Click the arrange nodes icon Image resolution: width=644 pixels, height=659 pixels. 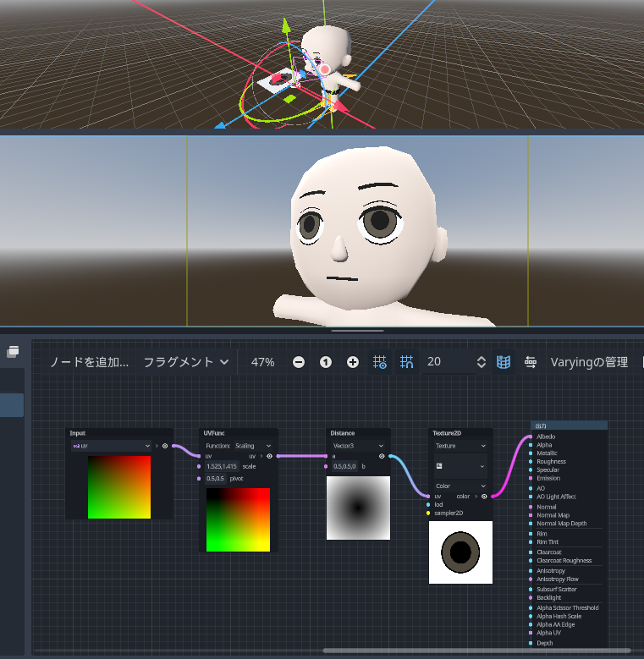[531, 362]
